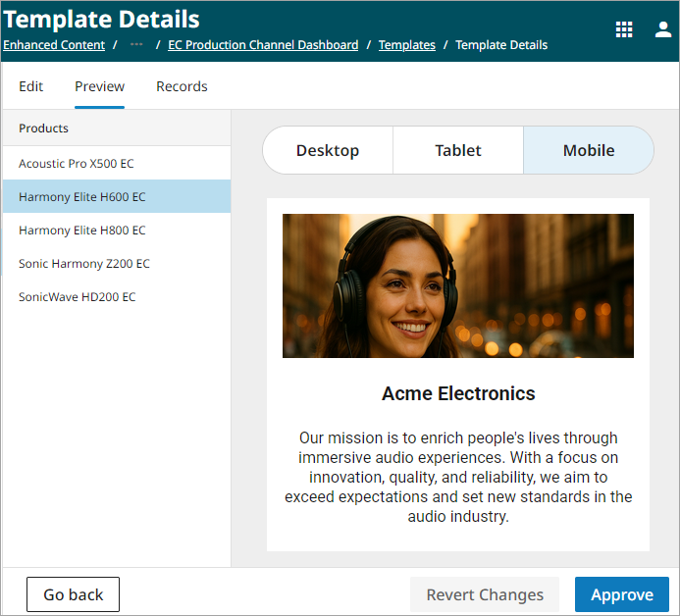Select Acoustic Pro X500 EC product
Viewport: 680px width, 616px height.
(x=77, y=164)
